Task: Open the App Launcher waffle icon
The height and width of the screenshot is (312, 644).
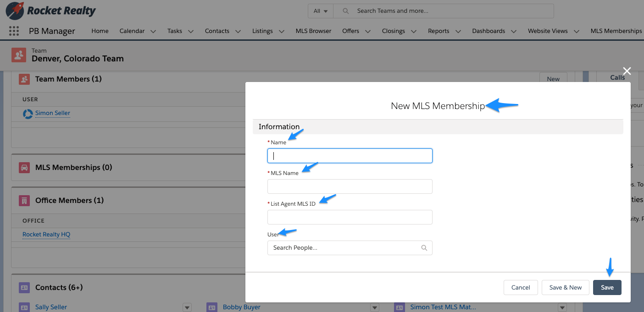Action: [13, 31]
